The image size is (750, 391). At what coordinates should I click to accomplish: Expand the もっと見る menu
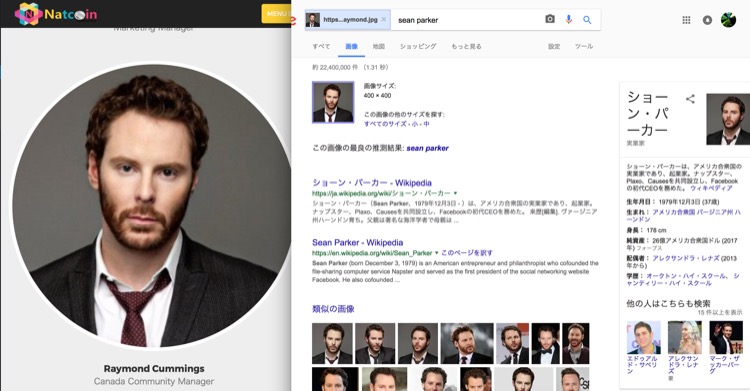pos(466,46)
